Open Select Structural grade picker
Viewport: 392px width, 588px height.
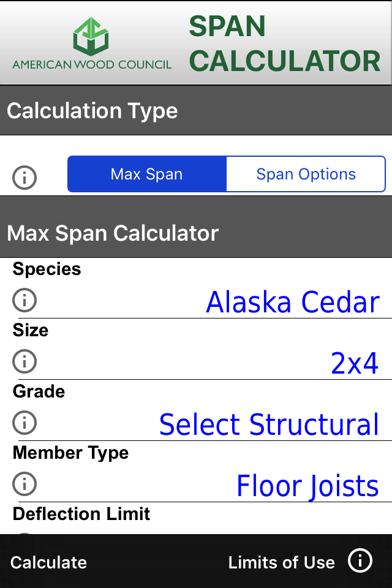269,425
